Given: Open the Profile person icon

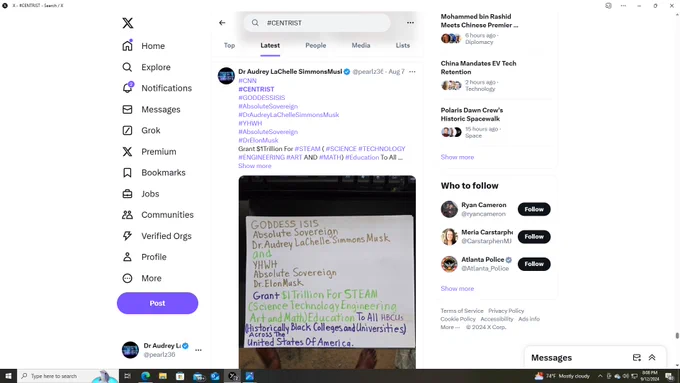Looking at the screenshot, I should tap(127, 257).
